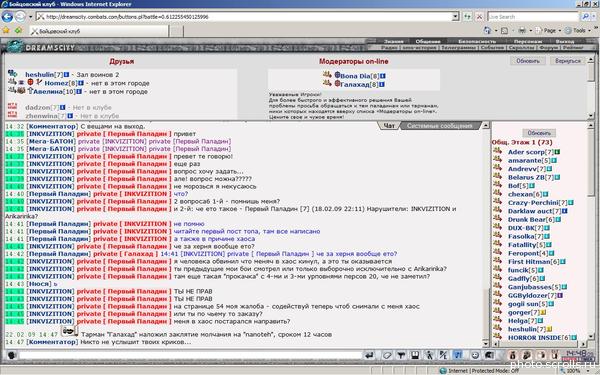The image size is (600, 375).
Task: Click the [Первый Паладин] name in 14:40 message
Action: coord(58,194)
